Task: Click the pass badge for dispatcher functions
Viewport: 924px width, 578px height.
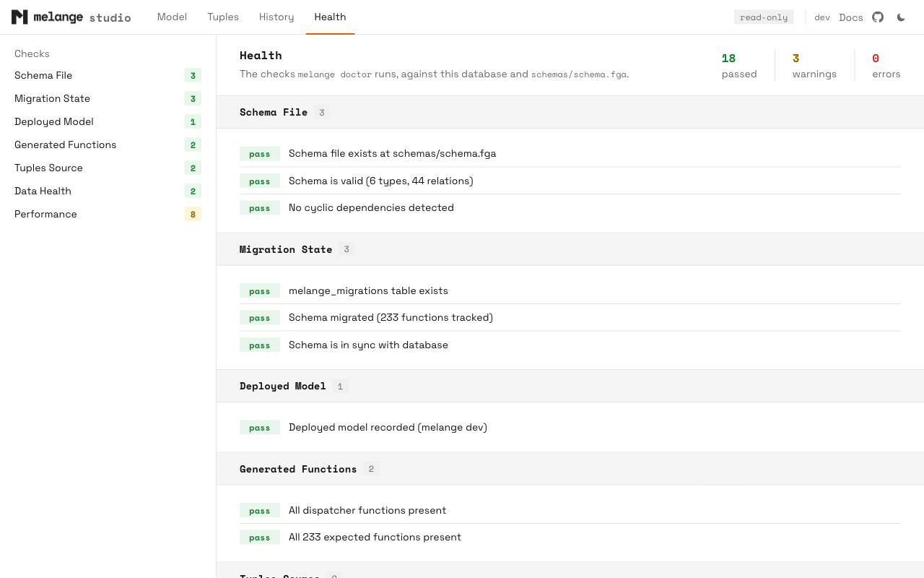Action: 260,511
